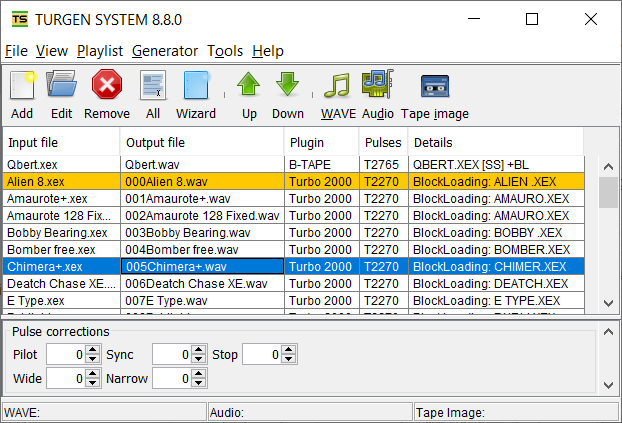Click the B-TAPE plugin cell
Image resolution: width=622 pixels, height=423 pixels.
click(x=322, y=164)
